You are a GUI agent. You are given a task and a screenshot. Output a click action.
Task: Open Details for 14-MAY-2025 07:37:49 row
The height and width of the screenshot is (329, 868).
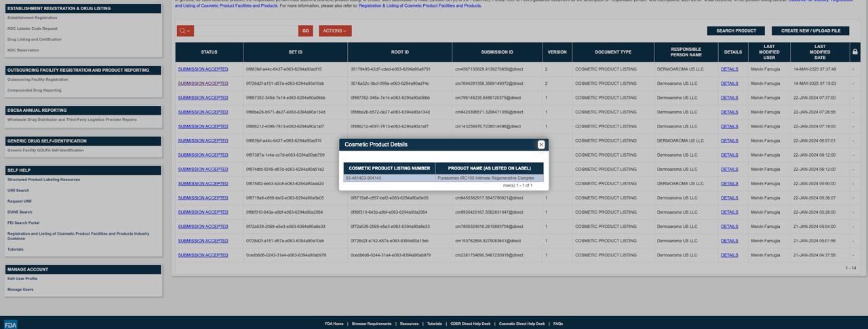coord(730,69)
